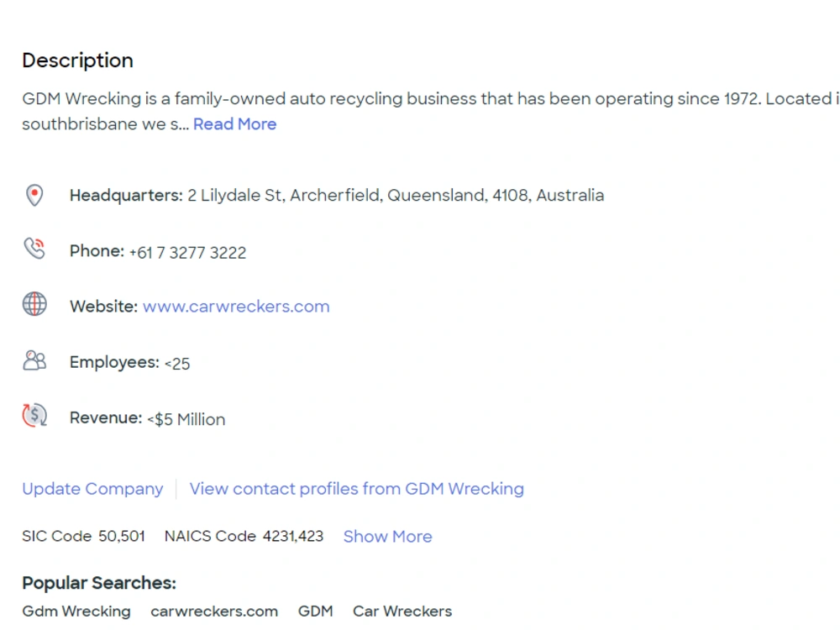Viewport: 840px width, 630px height.
Task: Click the employees people icon
Action: click(x=34, y=360)
